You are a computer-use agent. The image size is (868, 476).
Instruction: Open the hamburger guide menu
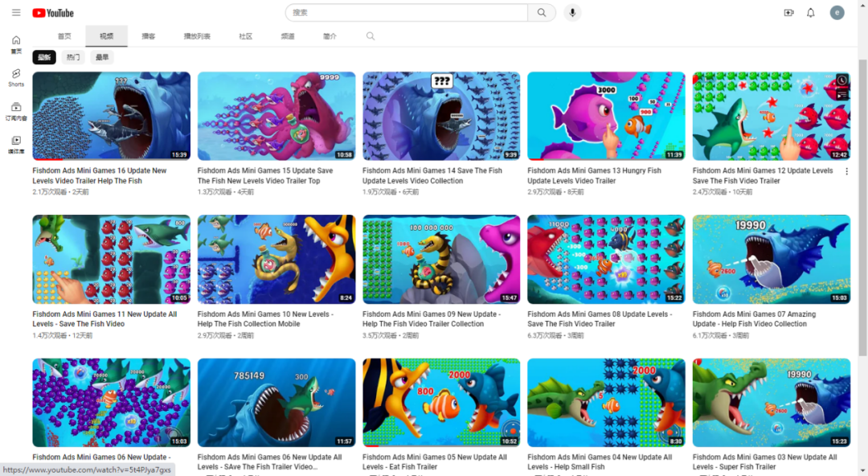click(x=16, y=12)
